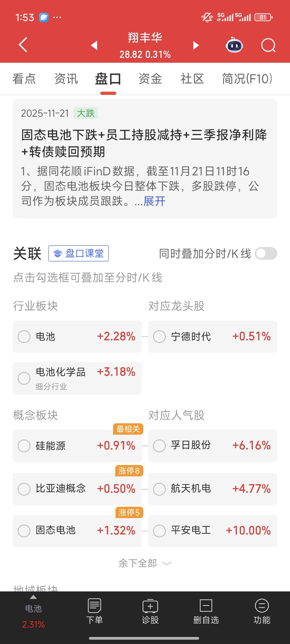
Task: Tap the back arrow icon
Action: tap(23, 45)
